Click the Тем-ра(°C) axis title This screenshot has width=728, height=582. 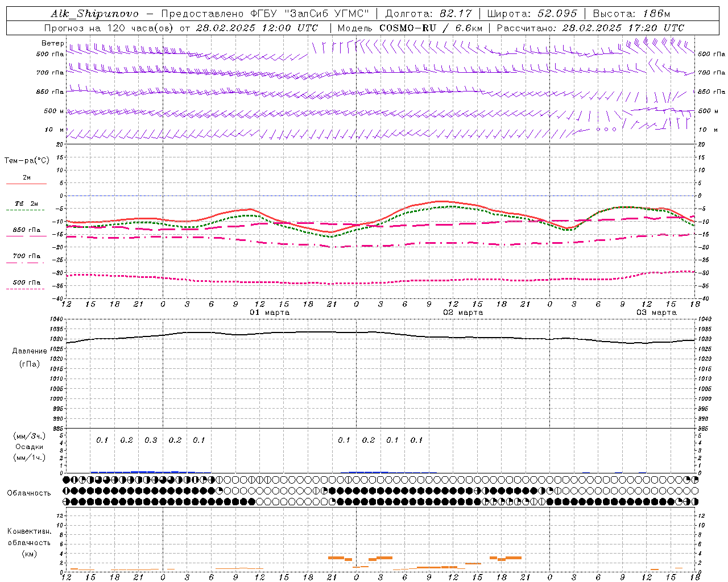pos(27,161)
